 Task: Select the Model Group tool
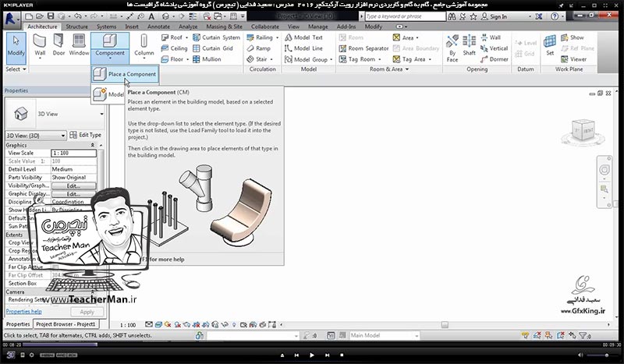point(306,59)
